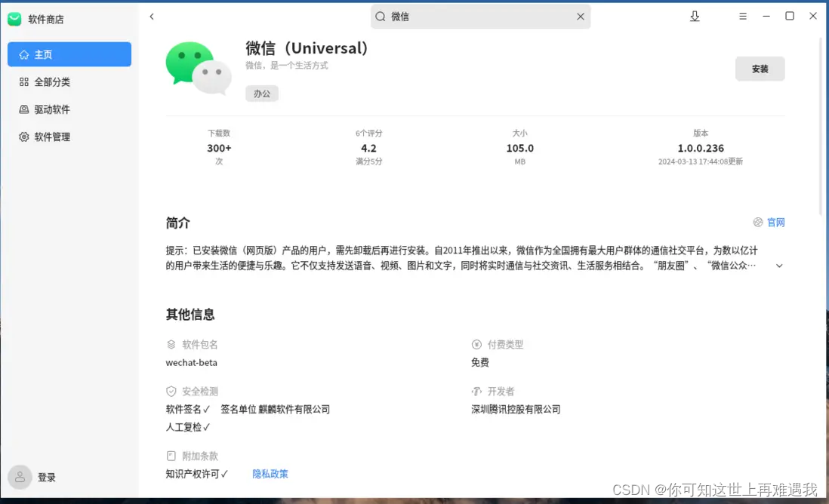Click the Software Store logo icon
The image size is (829, 504).
point(14,20)
